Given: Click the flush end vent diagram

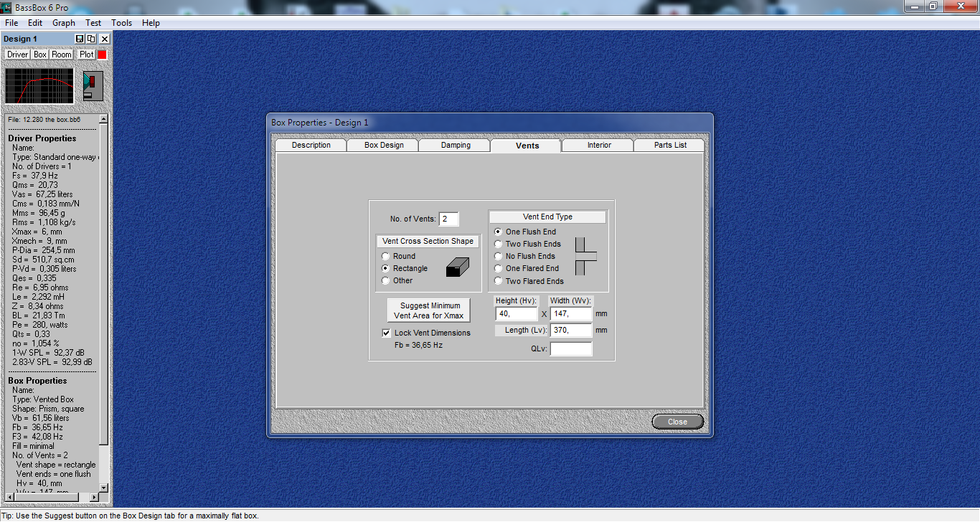Looking at the screenshot, I should pos(585,256).
